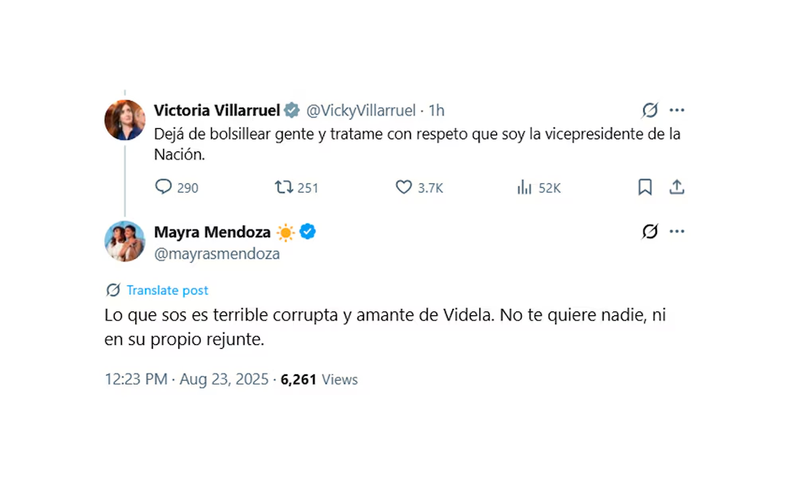790x497 pixels.
Task: Open the @VickyVillarruel handle link
Action: pos(361,109)
